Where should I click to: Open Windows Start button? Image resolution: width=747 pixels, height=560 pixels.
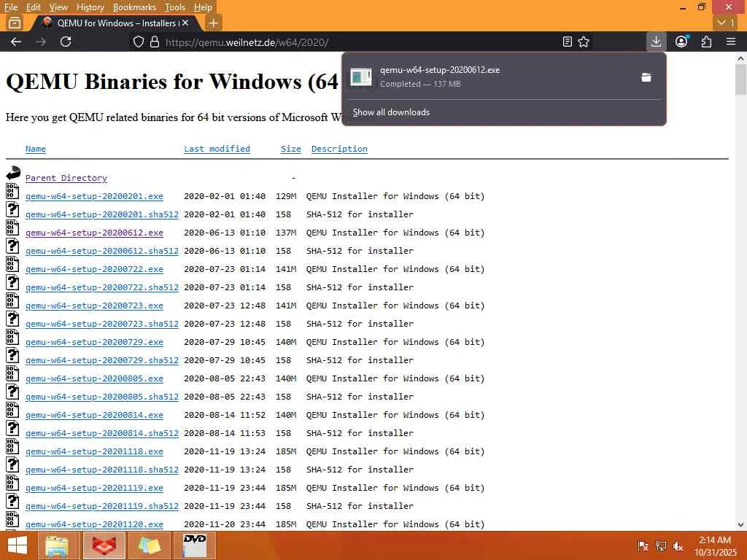[18, 545]
